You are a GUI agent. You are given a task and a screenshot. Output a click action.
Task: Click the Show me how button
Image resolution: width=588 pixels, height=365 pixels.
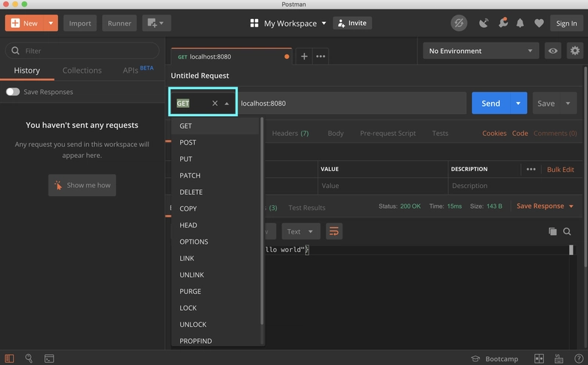(x=82, y=185)
